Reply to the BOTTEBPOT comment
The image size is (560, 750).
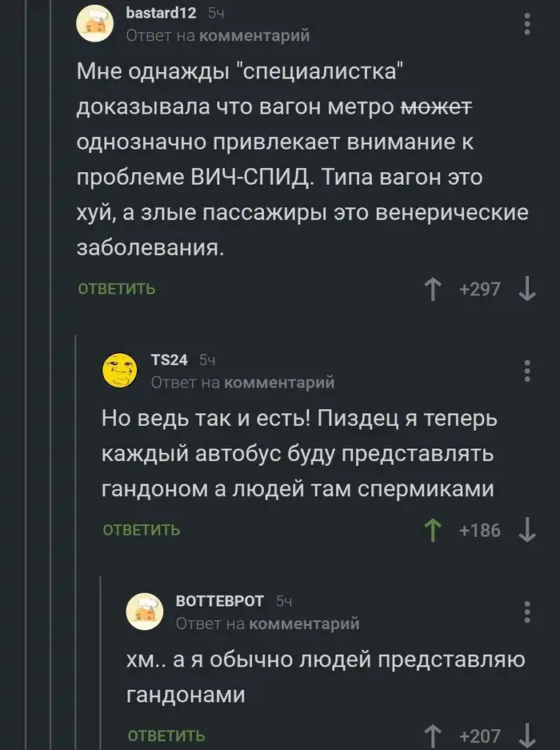tap(166, 736)
